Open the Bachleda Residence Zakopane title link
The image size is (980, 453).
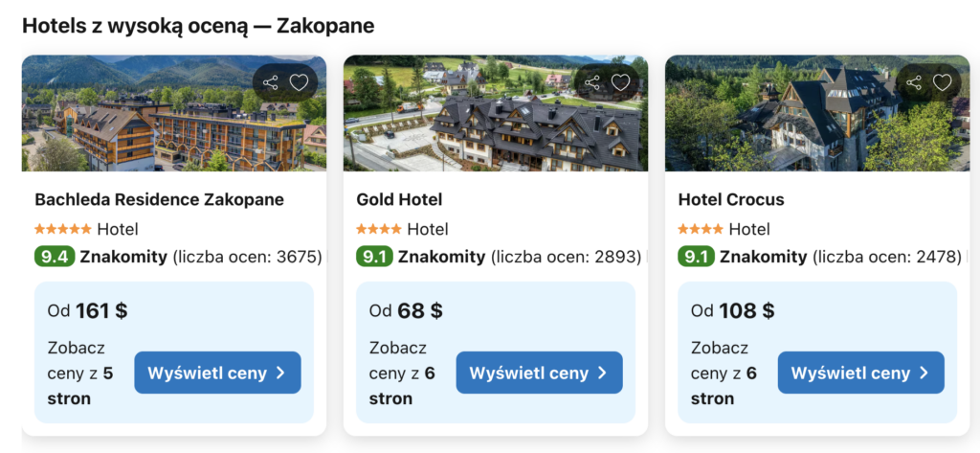tap(159, 200)
